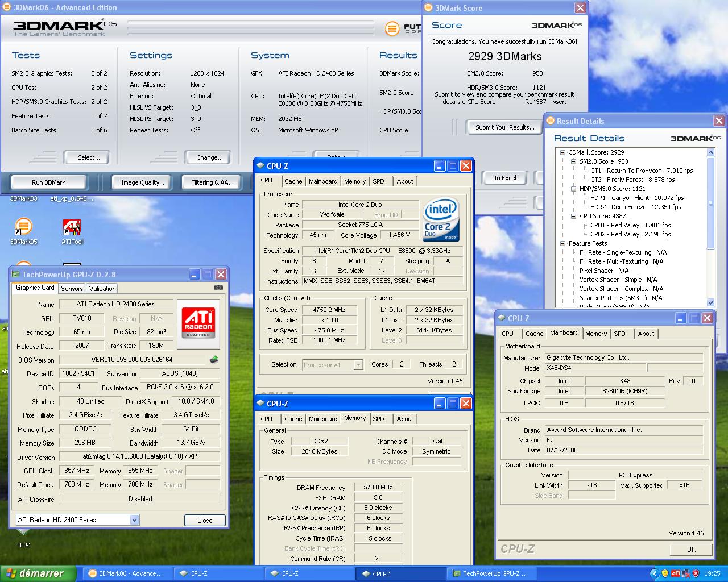Viewport: 728px width, 582px height.
Task: Click the Run 3DMark button
Action: 49,182
